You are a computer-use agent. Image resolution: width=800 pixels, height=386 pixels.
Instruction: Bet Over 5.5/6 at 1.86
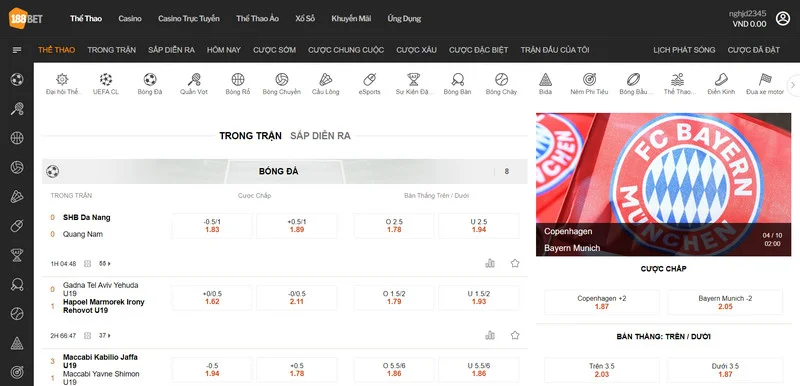(x=394, y=370)
